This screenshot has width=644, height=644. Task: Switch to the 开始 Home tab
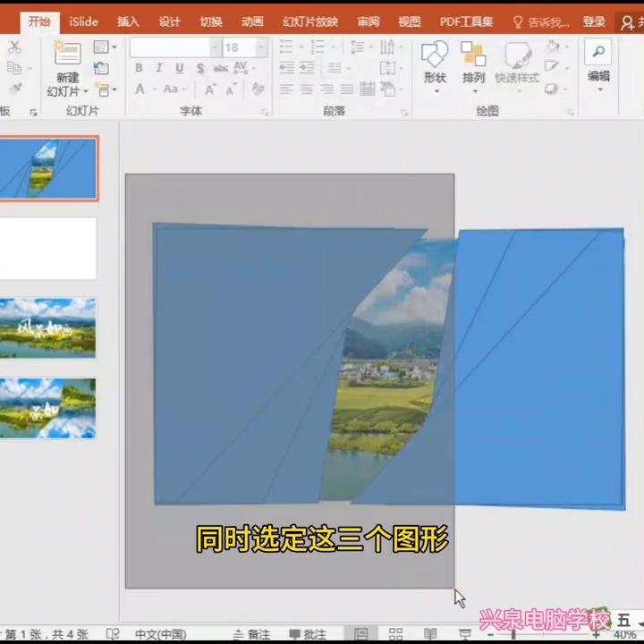click(39, 21)
